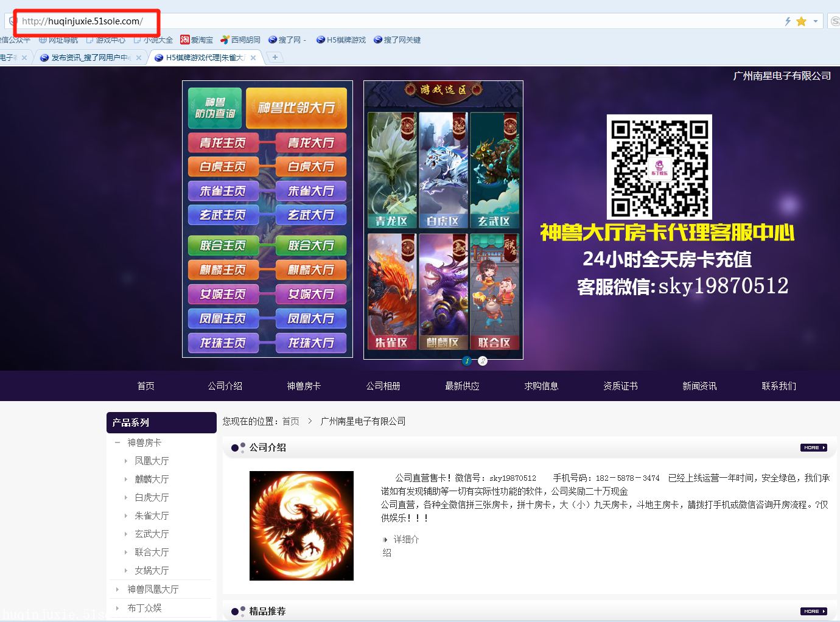Open the 网址导航 bookmark

click(58, 40)
